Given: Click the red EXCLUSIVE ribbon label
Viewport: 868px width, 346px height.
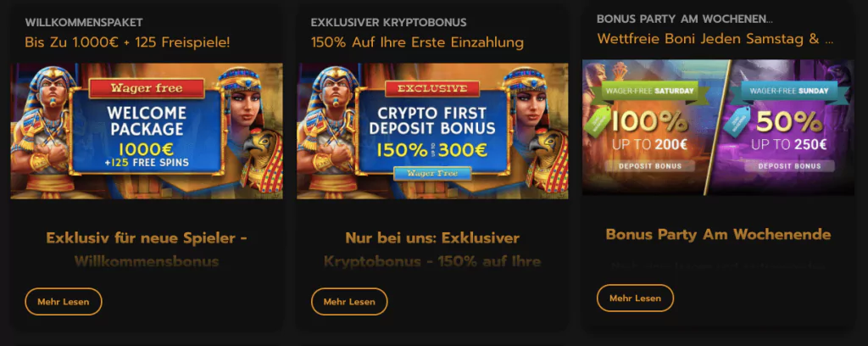Looking at the screenshot, I should coord(432,88).
